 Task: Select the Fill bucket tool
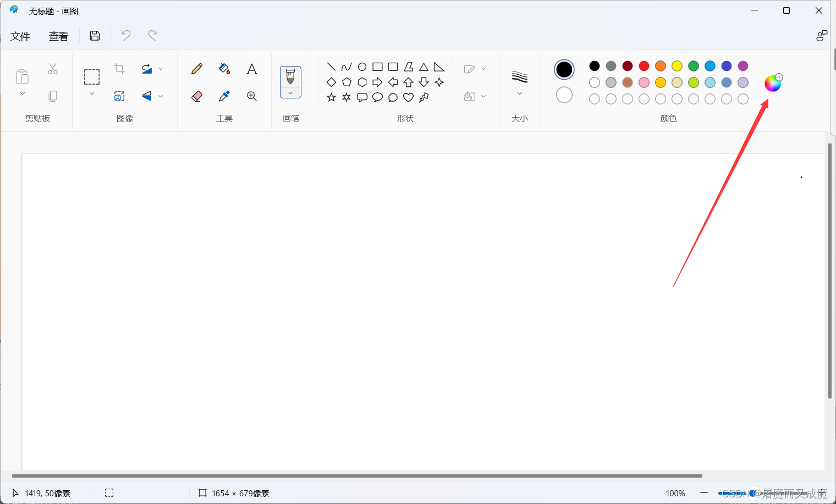[x=224, y=69]
